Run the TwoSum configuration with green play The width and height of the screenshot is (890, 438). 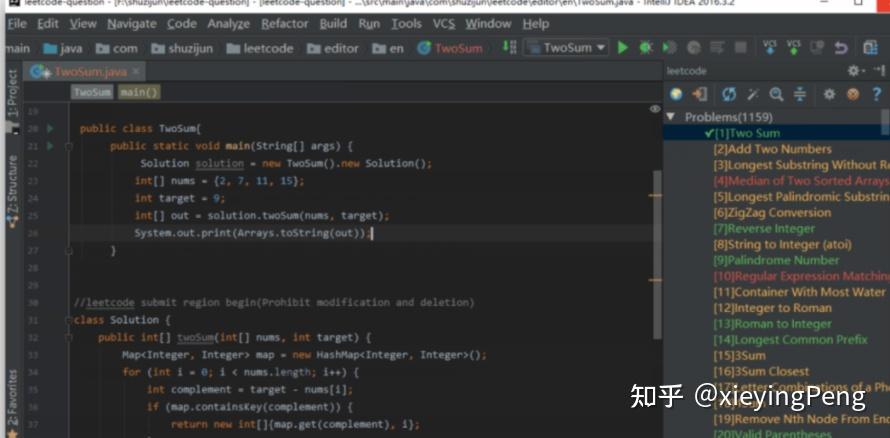(x=623, y=48)
